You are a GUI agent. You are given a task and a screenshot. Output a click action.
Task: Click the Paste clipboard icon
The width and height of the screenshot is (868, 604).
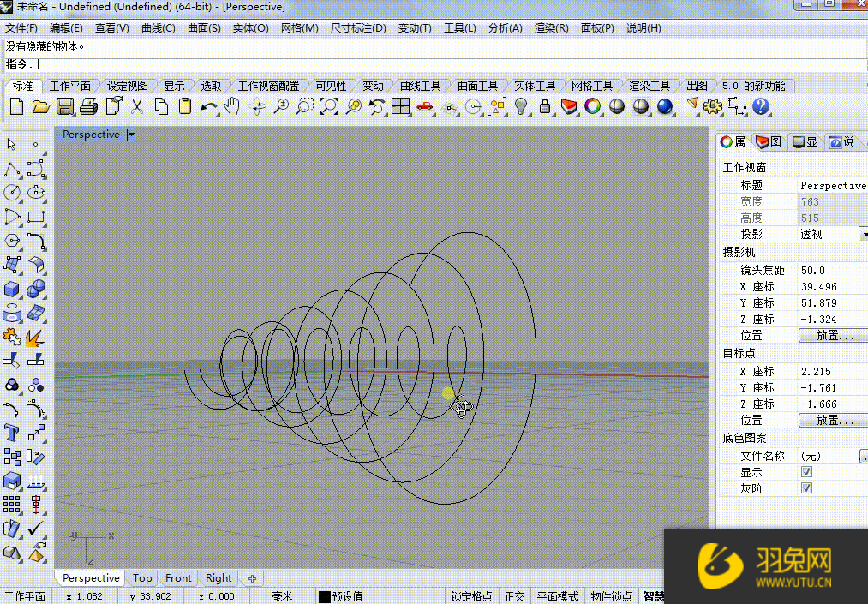pos(185,106)
